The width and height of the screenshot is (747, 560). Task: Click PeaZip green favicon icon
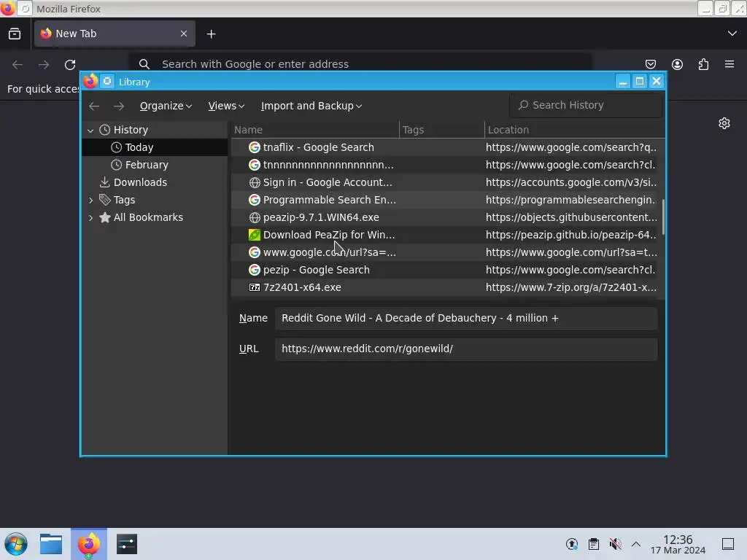[x=255, y=235]
